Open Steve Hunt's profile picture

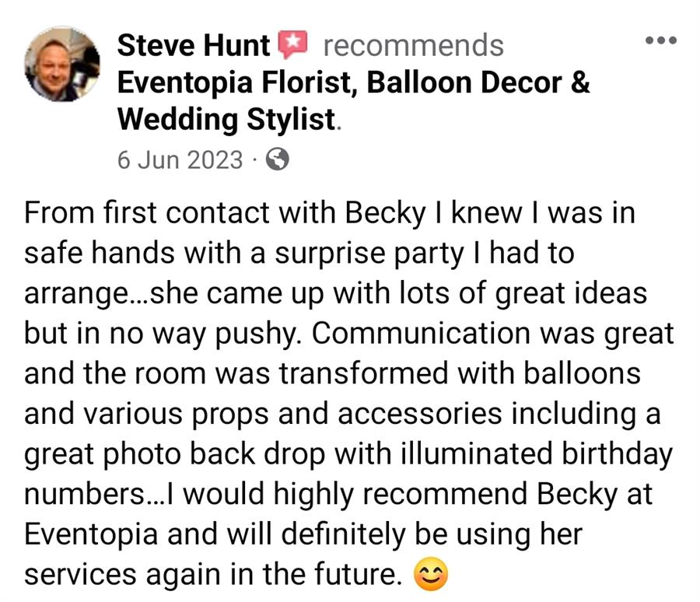coord(62,65)
